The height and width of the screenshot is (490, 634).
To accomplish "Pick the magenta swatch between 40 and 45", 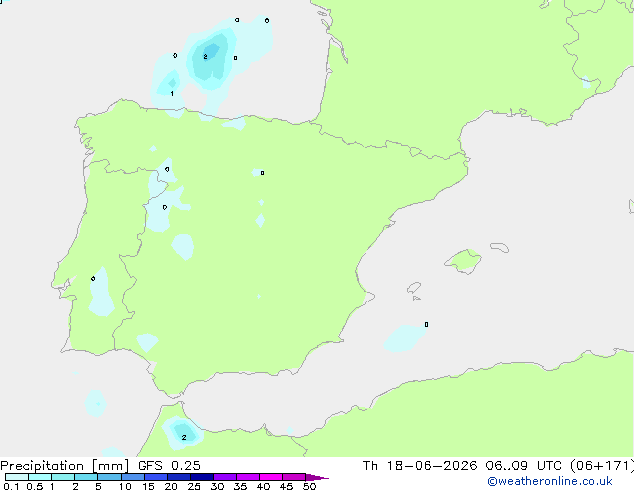I will coord(271,477).
